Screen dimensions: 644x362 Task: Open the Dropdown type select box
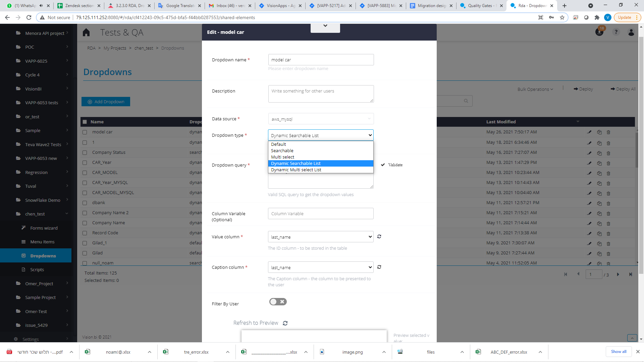321,135
